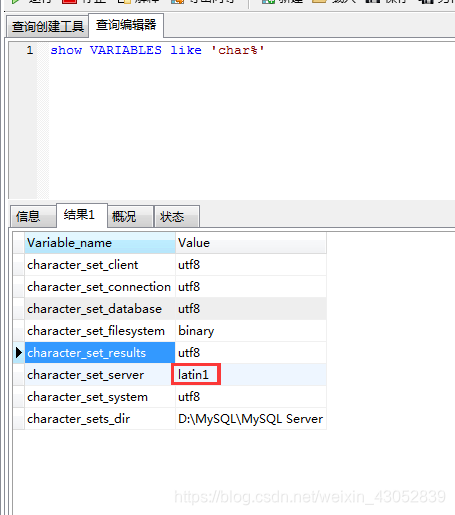The width and height of the screenshot is (455, 515).
Task: Click utf8 value of character_set_database row
Action: coord(251,309)
